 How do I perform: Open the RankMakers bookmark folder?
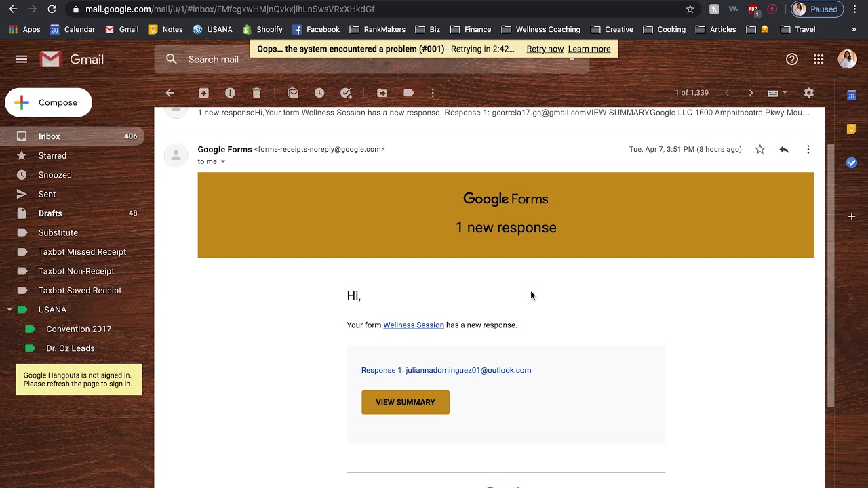(x=377, y=29)
